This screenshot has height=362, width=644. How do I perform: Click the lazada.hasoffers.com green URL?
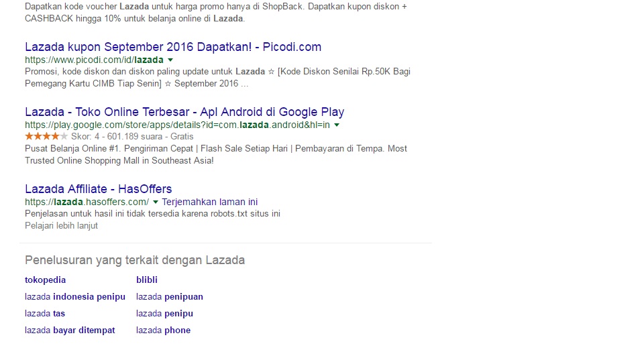pyautogui.click(x=87, y=202)
